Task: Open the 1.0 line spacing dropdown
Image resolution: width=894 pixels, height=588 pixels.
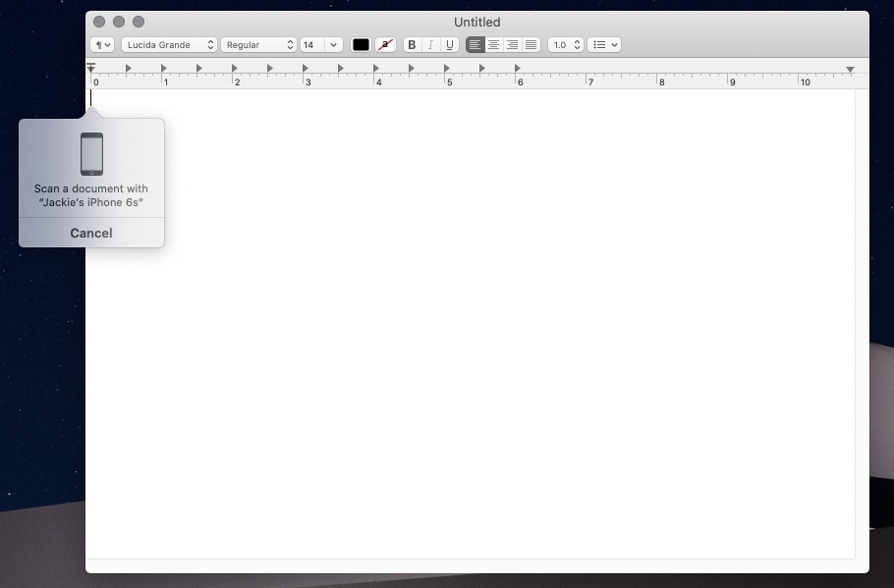Action: (565, 45)
